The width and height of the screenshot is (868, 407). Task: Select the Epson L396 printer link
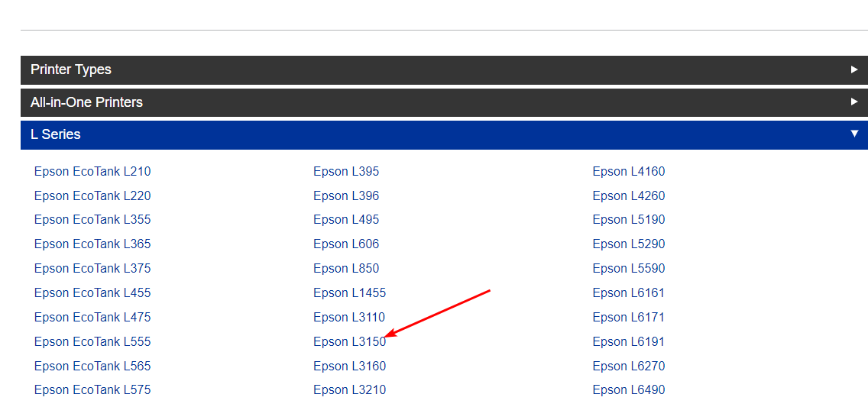346,195
